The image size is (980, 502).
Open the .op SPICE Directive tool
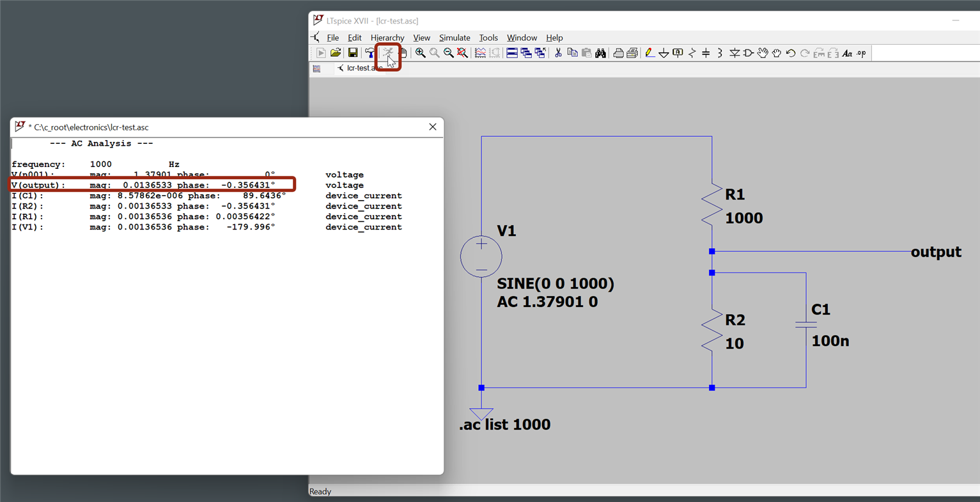[x=861, y=53]
